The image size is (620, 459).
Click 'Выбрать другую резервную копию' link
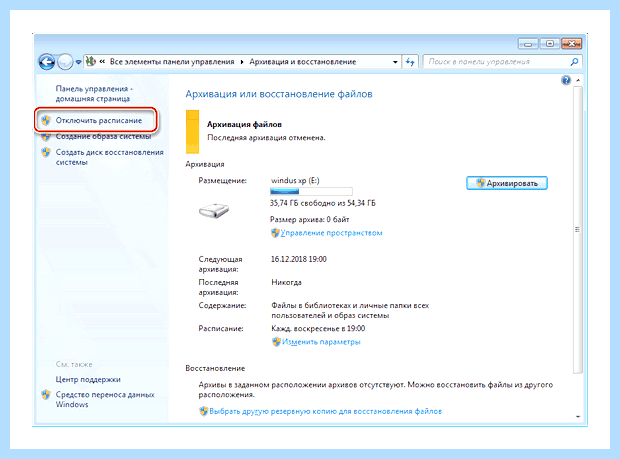pos(325,411)
